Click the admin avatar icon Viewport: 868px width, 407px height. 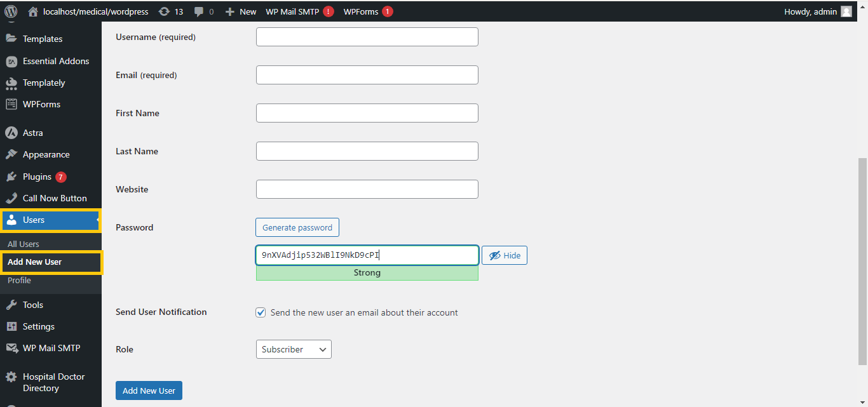[846, 11]
